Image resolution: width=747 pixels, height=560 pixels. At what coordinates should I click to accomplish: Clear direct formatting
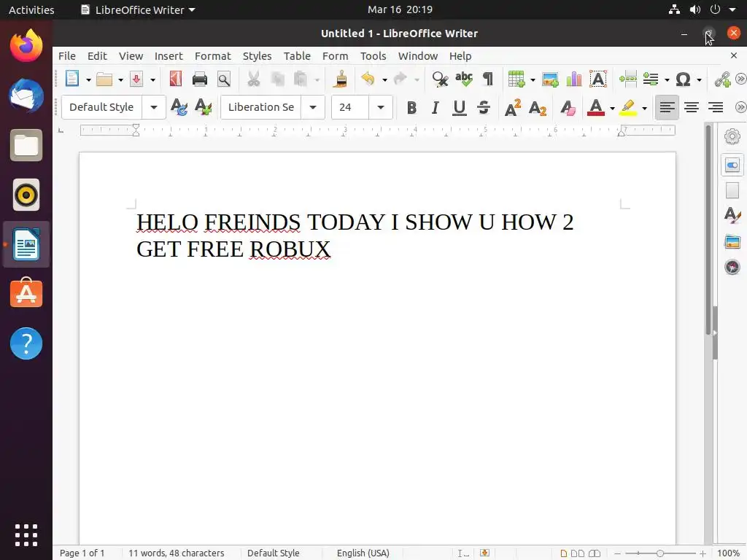pyautogui.click(x=568, y=108)
